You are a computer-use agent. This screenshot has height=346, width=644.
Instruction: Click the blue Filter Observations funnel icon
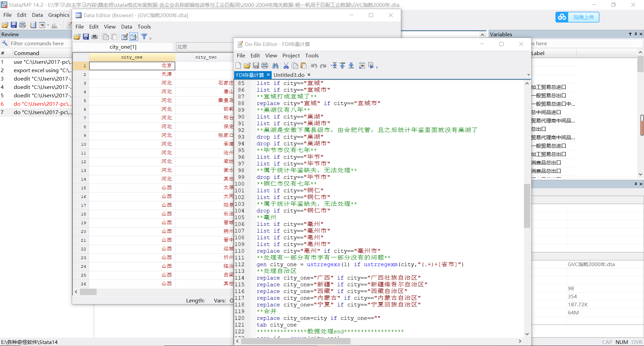144,37
